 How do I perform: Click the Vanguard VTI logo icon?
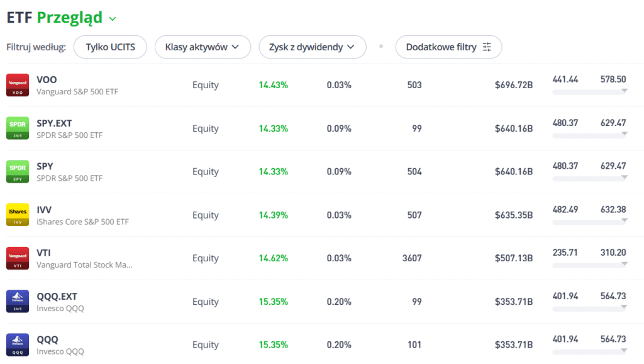(x=18, y=258)
